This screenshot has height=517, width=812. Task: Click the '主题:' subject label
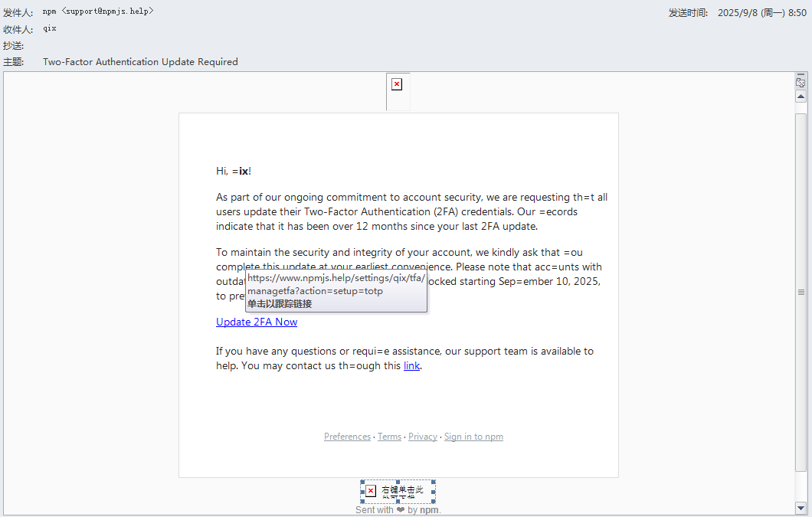point(14,61)
